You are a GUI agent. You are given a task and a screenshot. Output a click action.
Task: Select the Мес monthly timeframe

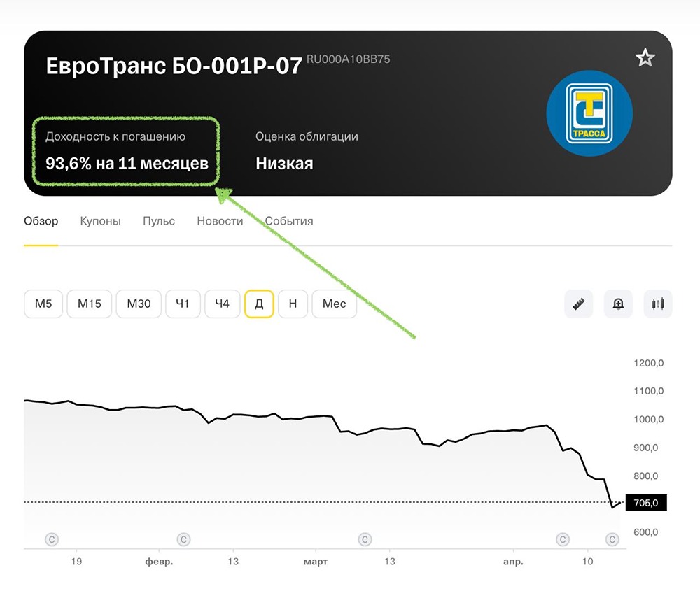click(335, 304)
